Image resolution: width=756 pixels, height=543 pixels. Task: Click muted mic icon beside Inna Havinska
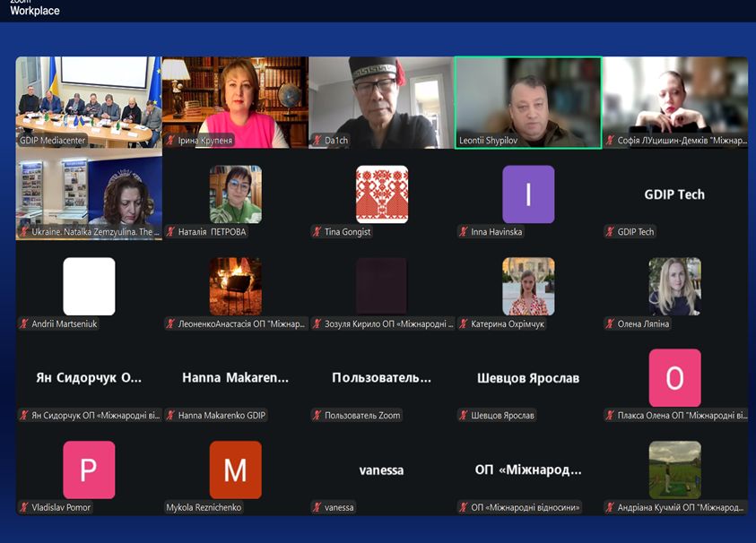(463, 232)
